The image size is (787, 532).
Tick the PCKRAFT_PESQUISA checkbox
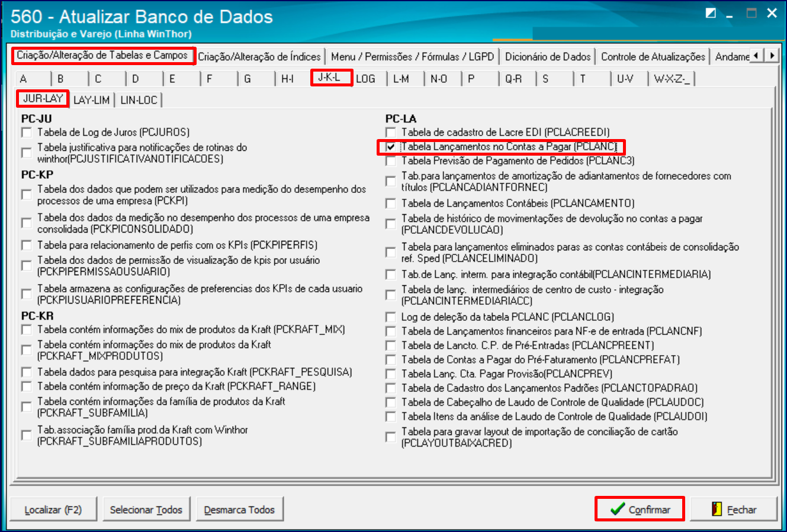[27, 372]
